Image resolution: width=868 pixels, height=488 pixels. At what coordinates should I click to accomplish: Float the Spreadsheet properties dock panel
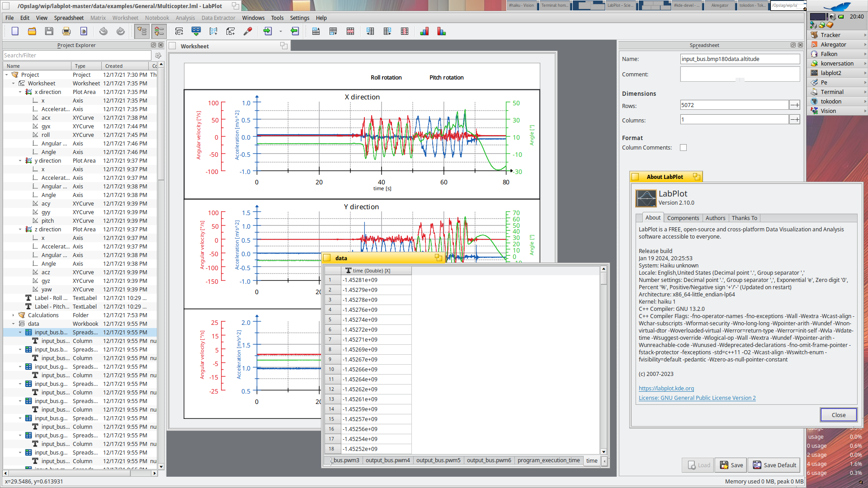793,45
